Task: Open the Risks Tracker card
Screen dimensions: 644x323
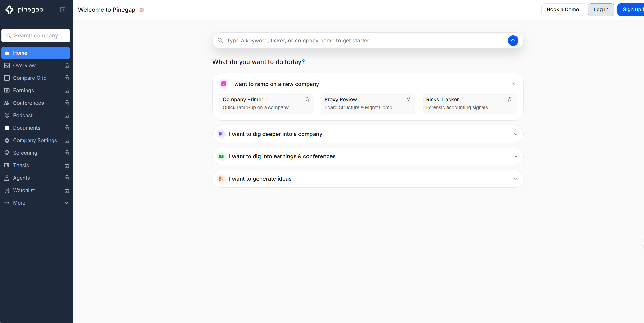Action: click(469, 104)
